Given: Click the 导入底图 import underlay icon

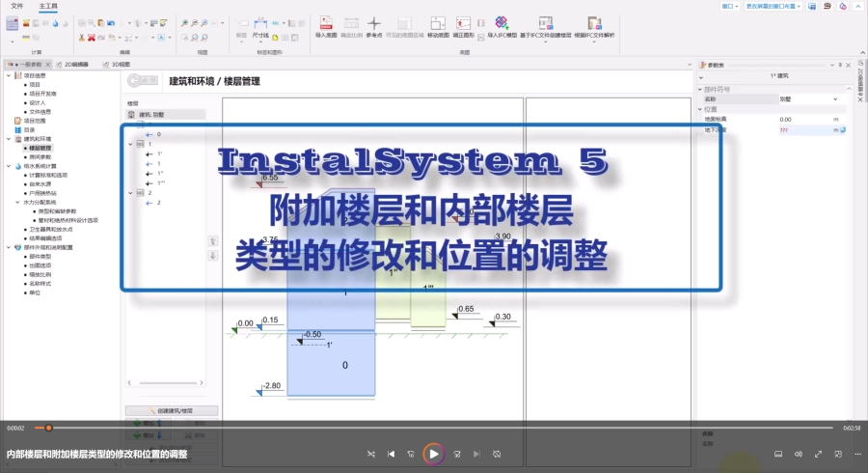Looking at the screenshot, I should pyautogui.click(x=324, y=26).
